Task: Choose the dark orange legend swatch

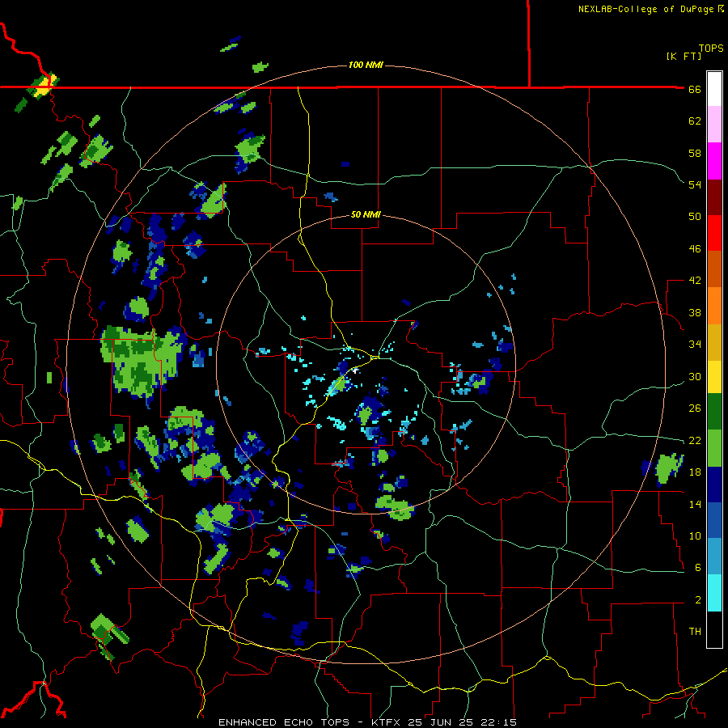Action: click(x=714, y=269)
